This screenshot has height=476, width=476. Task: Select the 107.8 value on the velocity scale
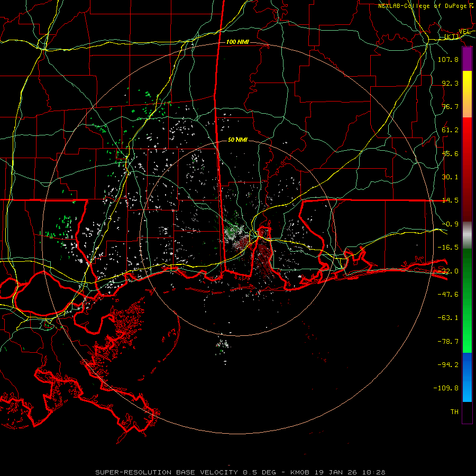click(x=448, y=59)
